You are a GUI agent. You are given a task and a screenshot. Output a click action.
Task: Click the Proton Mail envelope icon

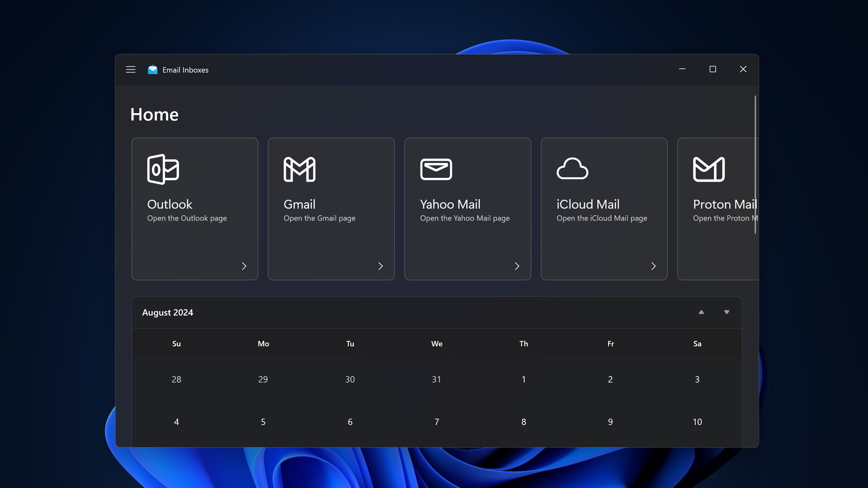[x=709, y=169]
